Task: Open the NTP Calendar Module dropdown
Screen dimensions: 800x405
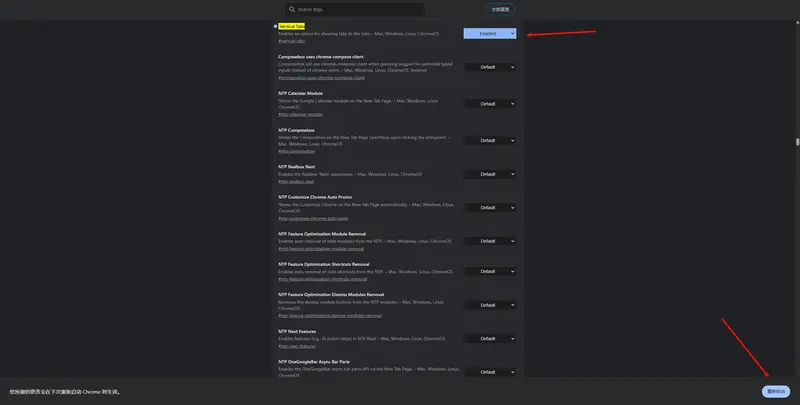Action: [490, 104]
